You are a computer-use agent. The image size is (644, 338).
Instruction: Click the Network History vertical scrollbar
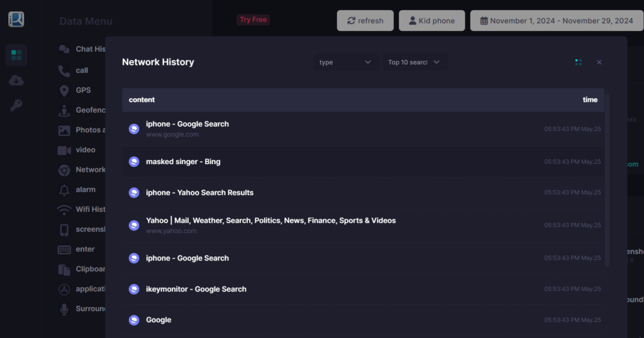click(607, 179)
